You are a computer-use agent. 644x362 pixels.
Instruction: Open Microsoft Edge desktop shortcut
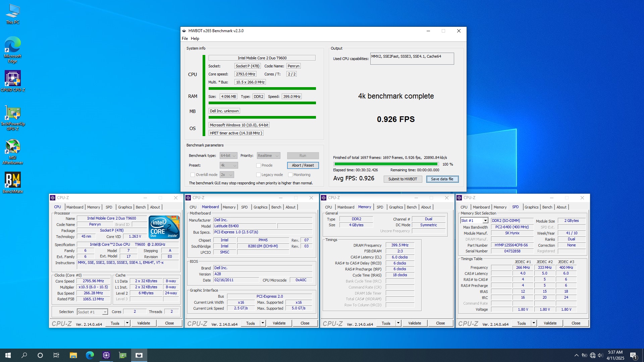[13, 50]
